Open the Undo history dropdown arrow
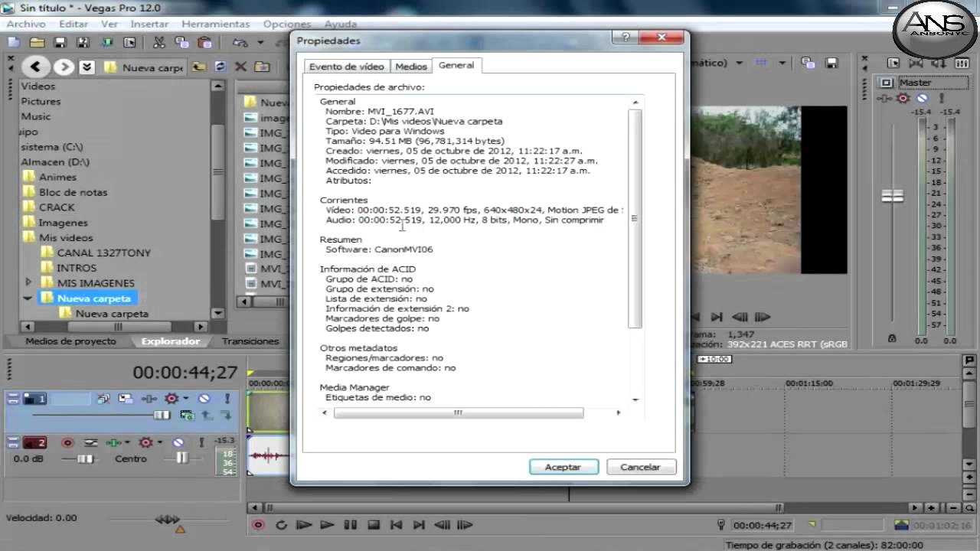 pyautogui.click(x=260, y=43)
